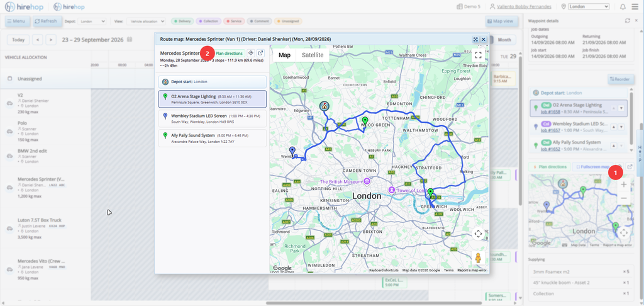
Task: Click the blue Wembley pin on the large map
Action: 292,151
